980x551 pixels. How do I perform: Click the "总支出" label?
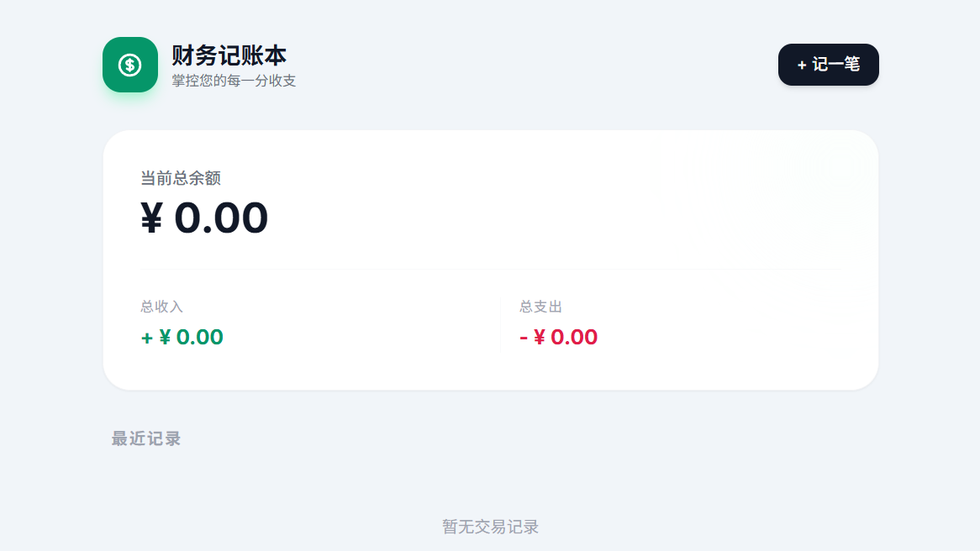(540, 307)
